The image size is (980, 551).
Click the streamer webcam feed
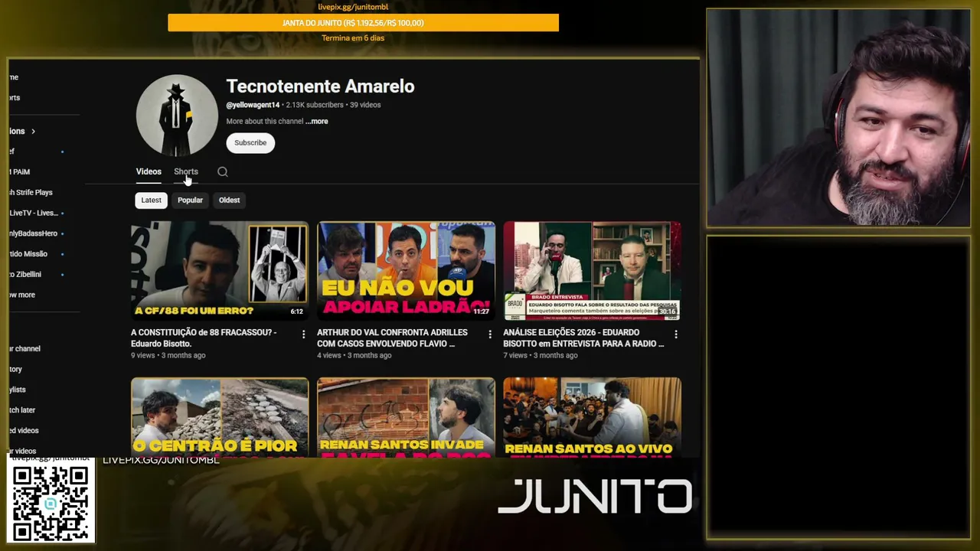tap(838, 118)
